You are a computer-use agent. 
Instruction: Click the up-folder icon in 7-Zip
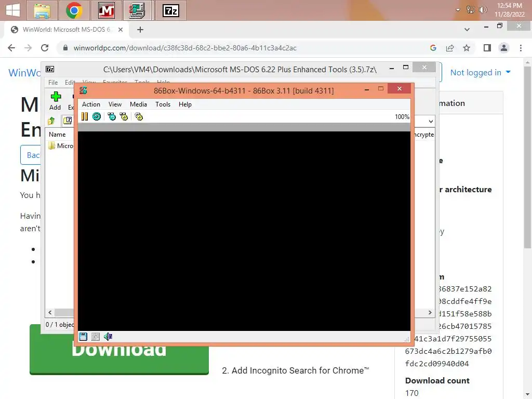51,121
